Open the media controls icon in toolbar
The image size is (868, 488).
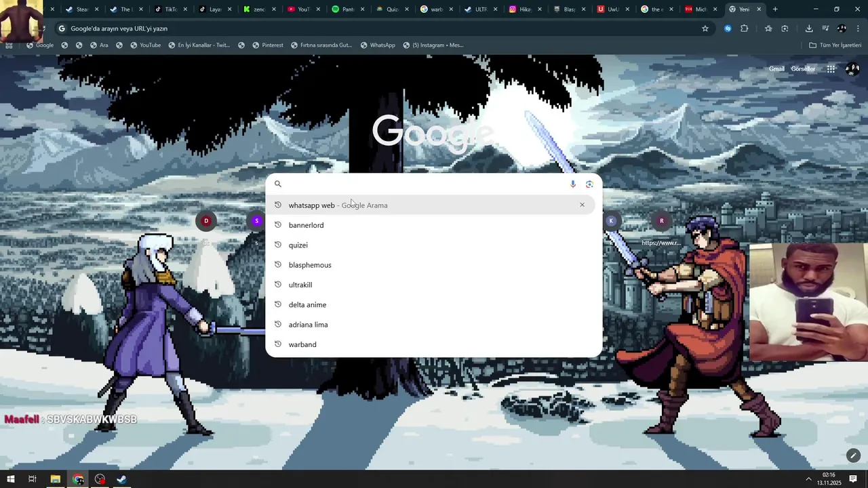[x=825, y=28]
